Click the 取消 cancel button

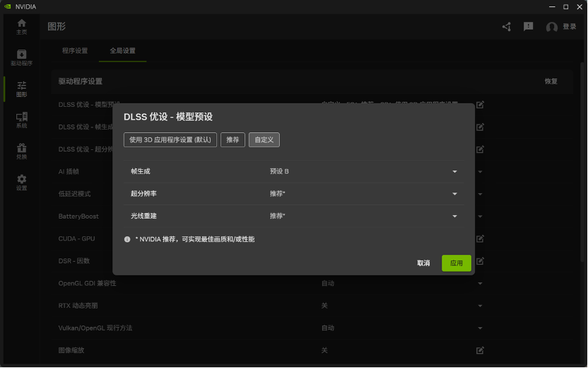tap(423, 263)
